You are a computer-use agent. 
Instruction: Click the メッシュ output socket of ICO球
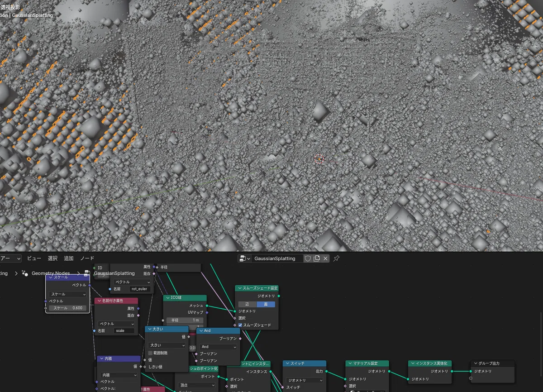point(207,306)
